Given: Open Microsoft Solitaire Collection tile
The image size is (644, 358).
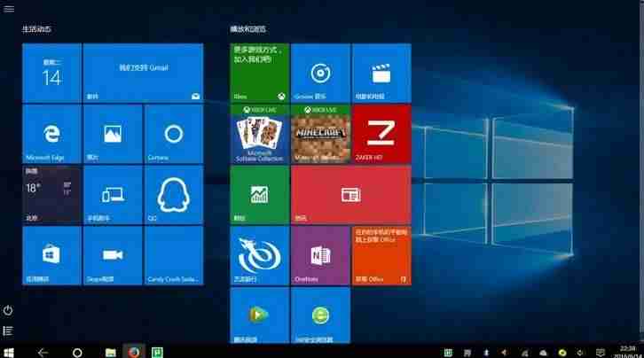Looking at the screenshot, I should (x=260, y=134).
